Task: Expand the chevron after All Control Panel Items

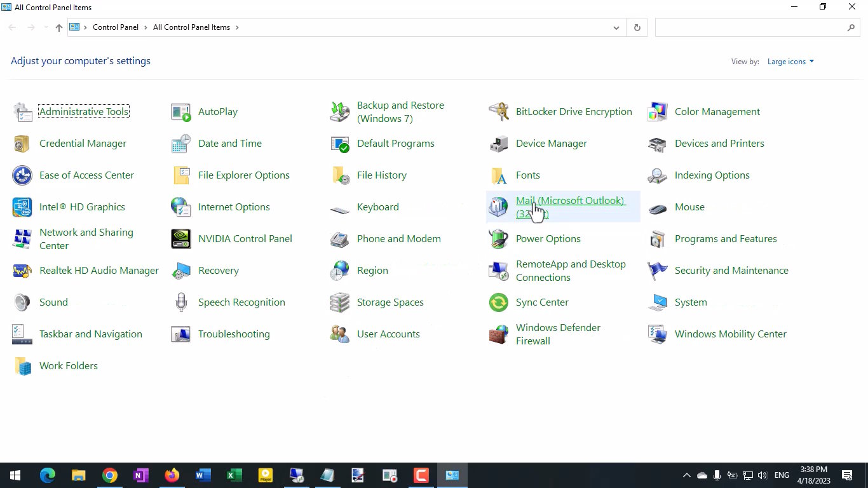Action: tap(237, 27)
